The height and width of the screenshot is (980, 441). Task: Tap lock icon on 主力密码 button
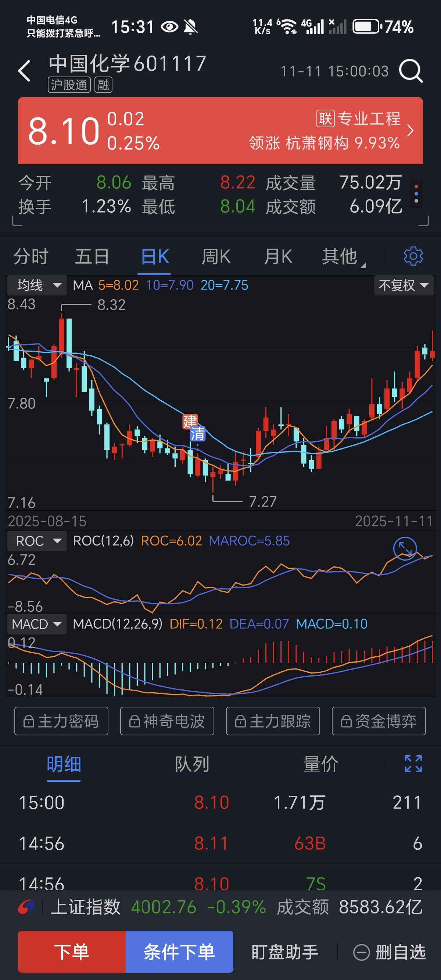tap(29, 721)
